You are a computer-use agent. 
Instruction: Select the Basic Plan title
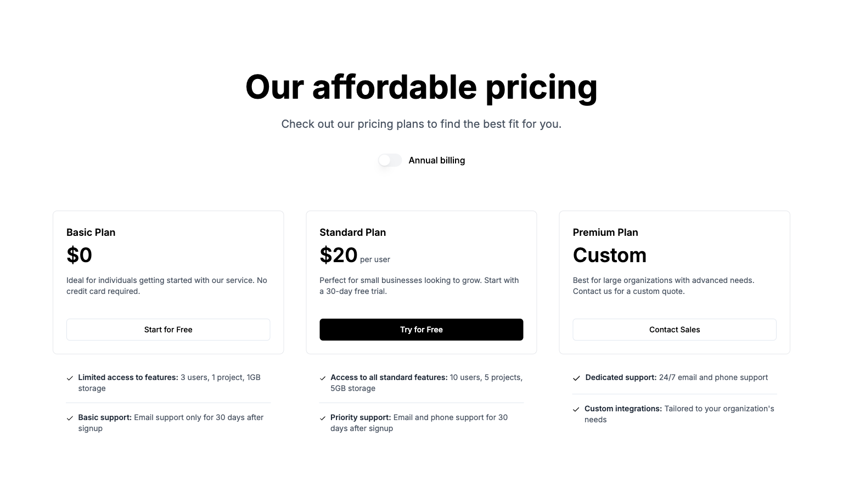click(x=91, y=233)
